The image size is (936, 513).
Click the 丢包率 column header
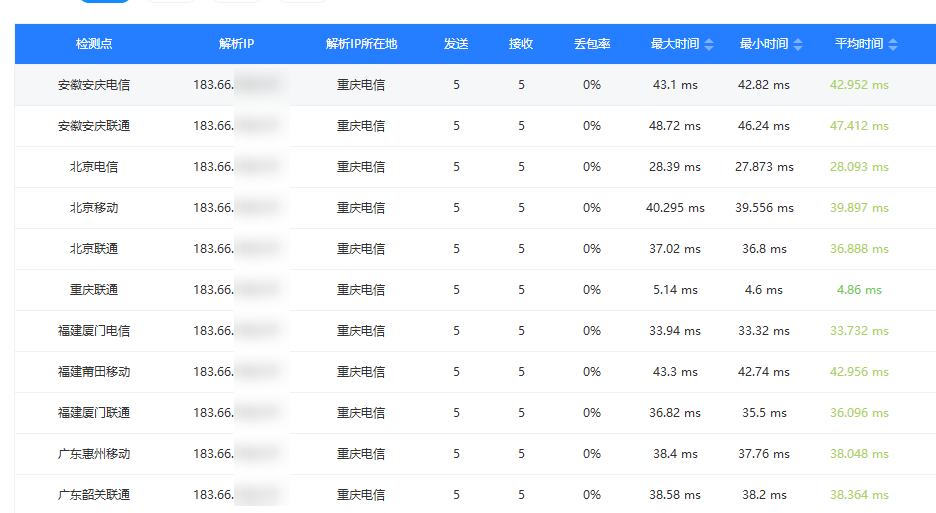[592, 44]
